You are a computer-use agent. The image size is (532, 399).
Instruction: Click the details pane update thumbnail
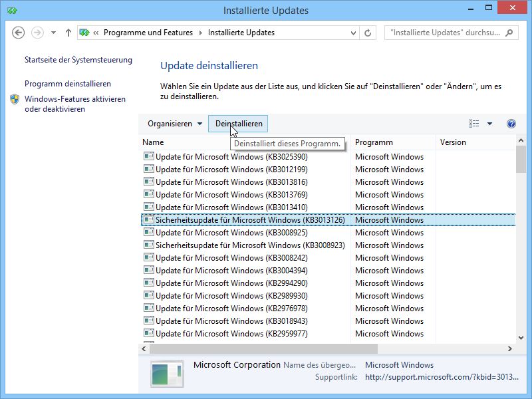pos(167,374)
